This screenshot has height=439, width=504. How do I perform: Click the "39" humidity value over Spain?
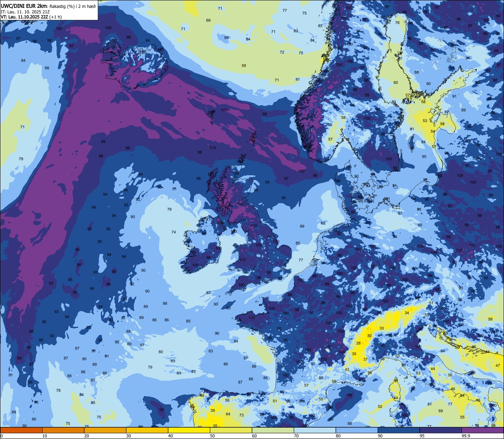[x=213, y=410]
